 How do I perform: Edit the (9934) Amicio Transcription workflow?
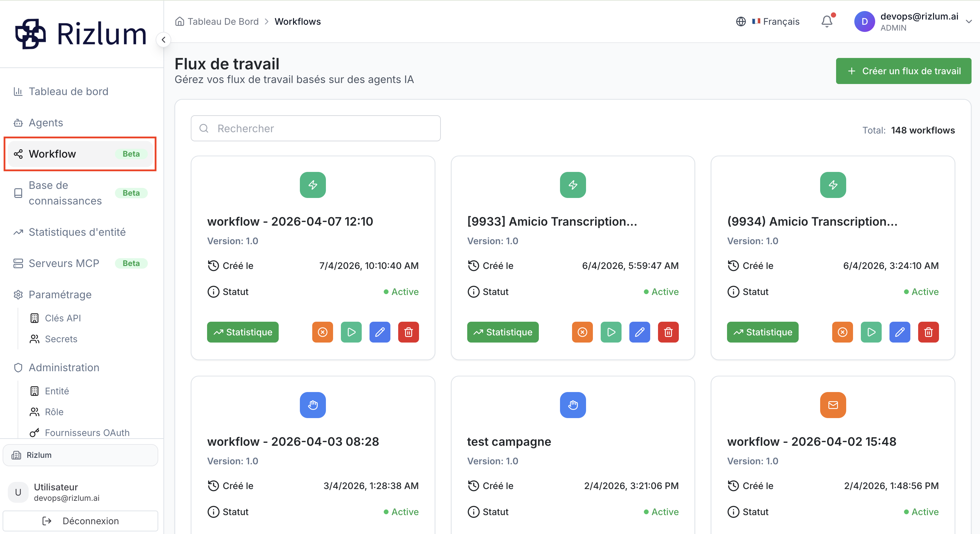point(900,332)
